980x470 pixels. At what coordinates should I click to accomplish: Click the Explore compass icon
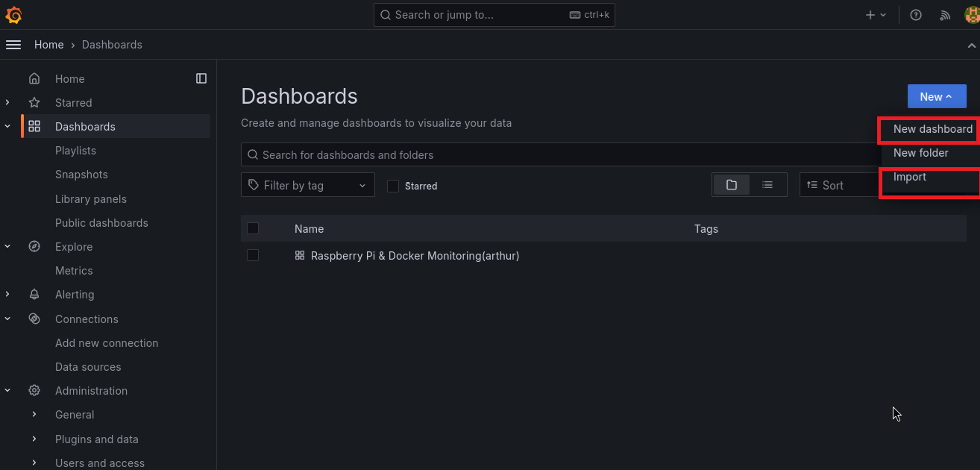pyautogui.click(x=34, y=247)
